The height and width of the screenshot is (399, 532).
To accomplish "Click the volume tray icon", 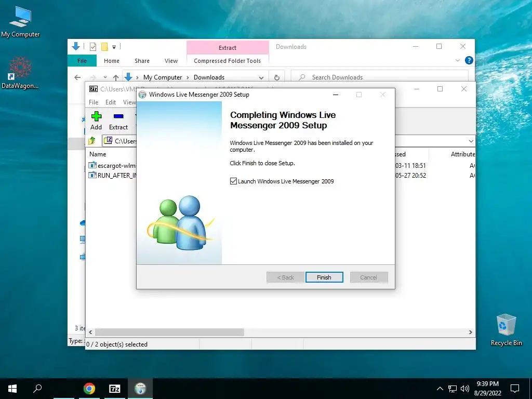I will (x=465, y=389).
